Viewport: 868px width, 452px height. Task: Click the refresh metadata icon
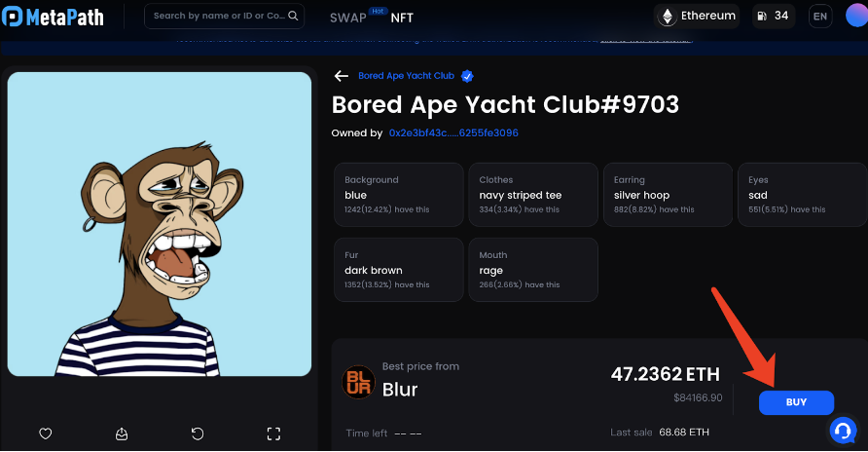[x=198, y=433]
